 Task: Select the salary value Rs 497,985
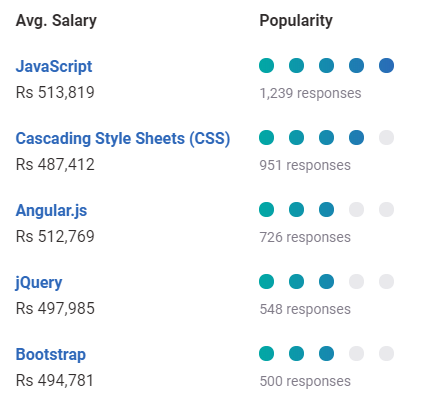click(x=55, y=308)
